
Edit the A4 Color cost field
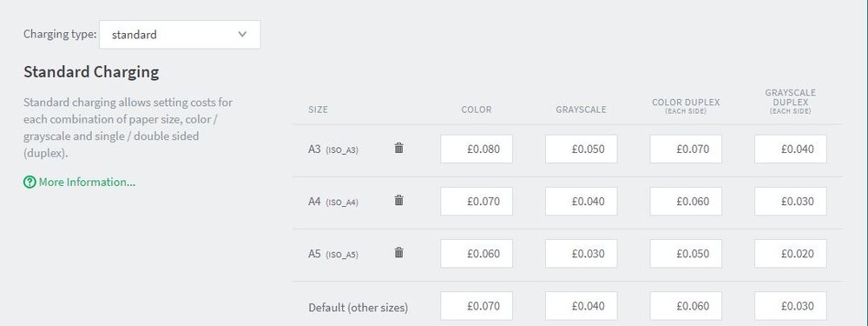coord(477,202)
